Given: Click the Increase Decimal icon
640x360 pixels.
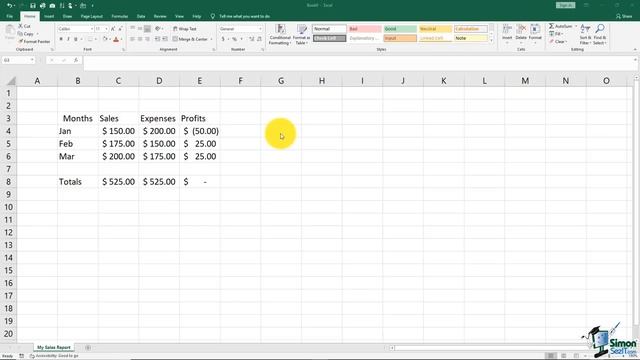Looking at the screenshot, I should click(x=251, y=39).
